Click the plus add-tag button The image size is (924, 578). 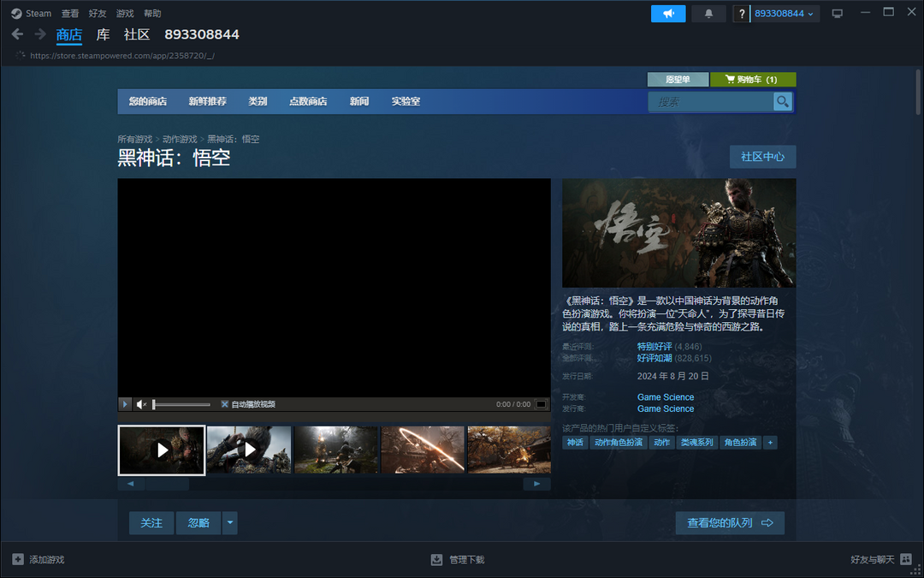(x=770, y=443)
